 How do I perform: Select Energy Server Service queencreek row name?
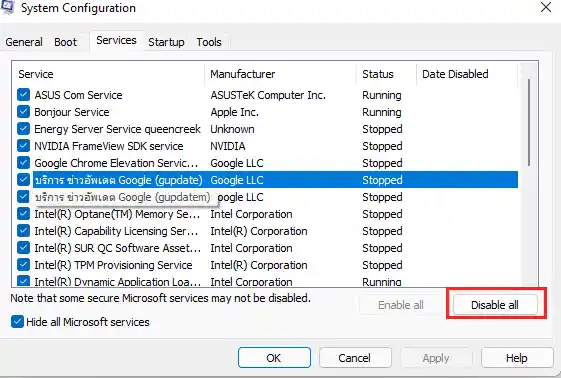click(117, 129)
